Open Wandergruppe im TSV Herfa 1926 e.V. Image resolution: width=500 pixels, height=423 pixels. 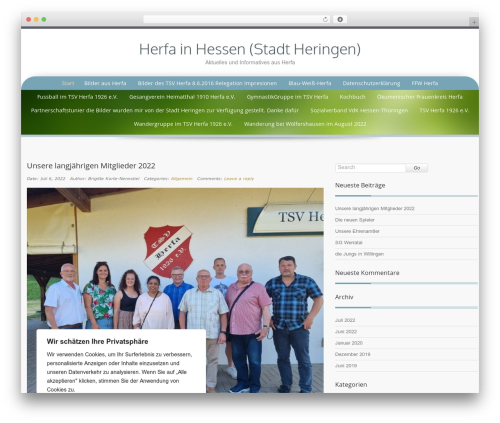point(183,124)
